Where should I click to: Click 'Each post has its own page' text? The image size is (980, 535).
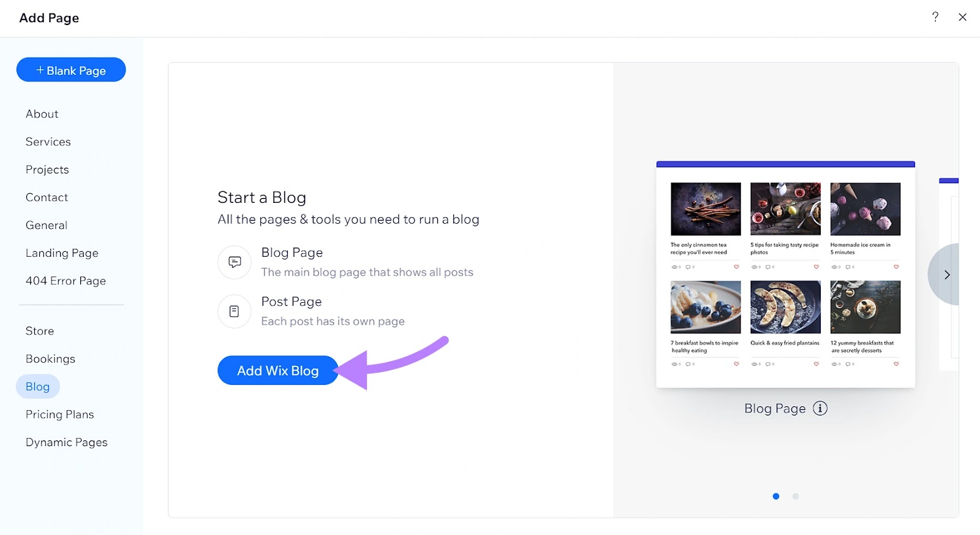coord(333,321)
